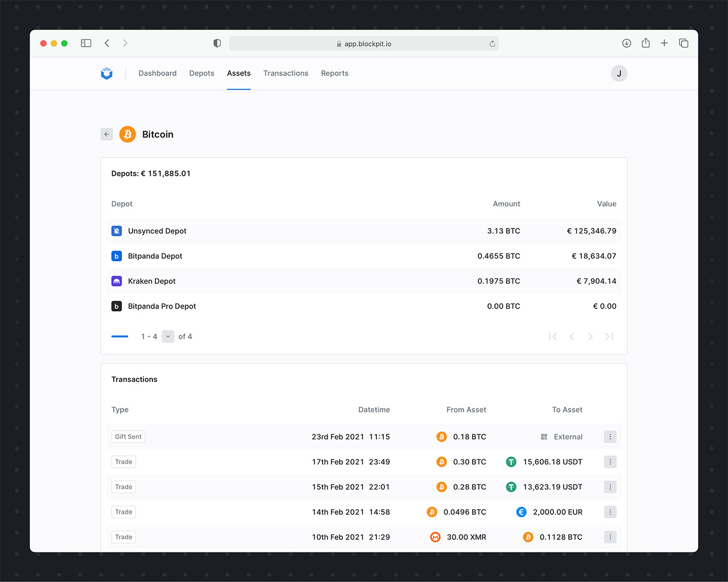The image size is (728, 582).
Task: Click the 13,623.19 USDT amount
Action: coord(553,487)
